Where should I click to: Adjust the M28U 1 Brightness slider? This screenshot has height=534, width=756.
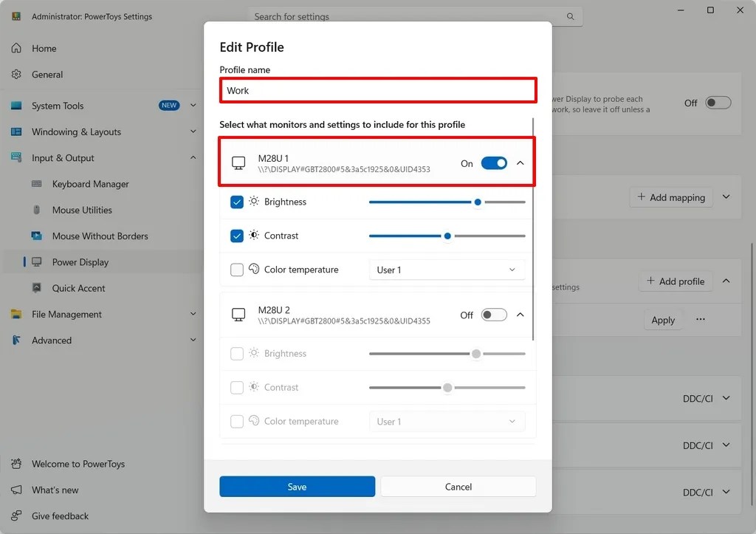(447, 202)
